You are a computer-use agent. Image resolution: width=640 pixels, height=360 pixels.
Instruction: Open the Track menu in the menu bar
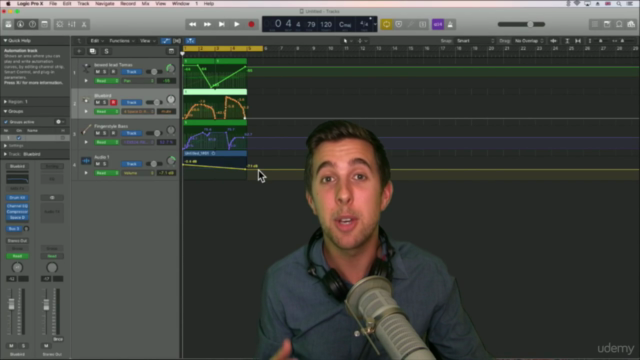pyautogui.click(x=83, y=4)
